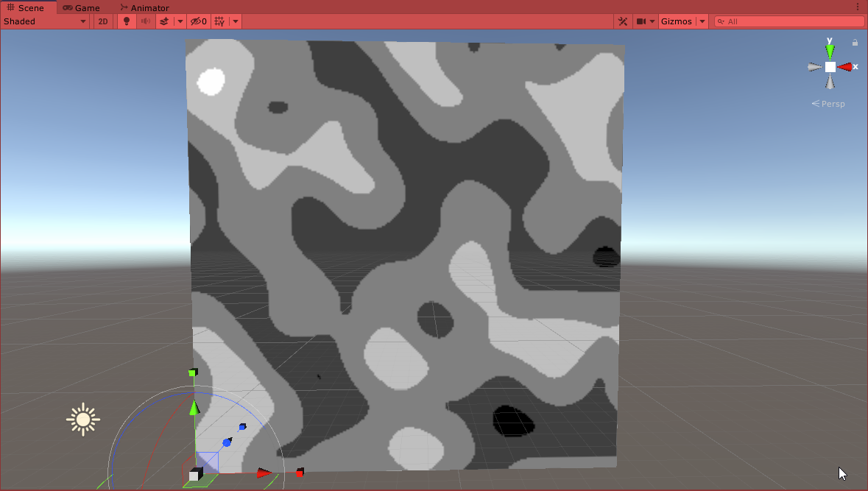
Task: Open the scene view options menu dots
Action: pos(858,8)
